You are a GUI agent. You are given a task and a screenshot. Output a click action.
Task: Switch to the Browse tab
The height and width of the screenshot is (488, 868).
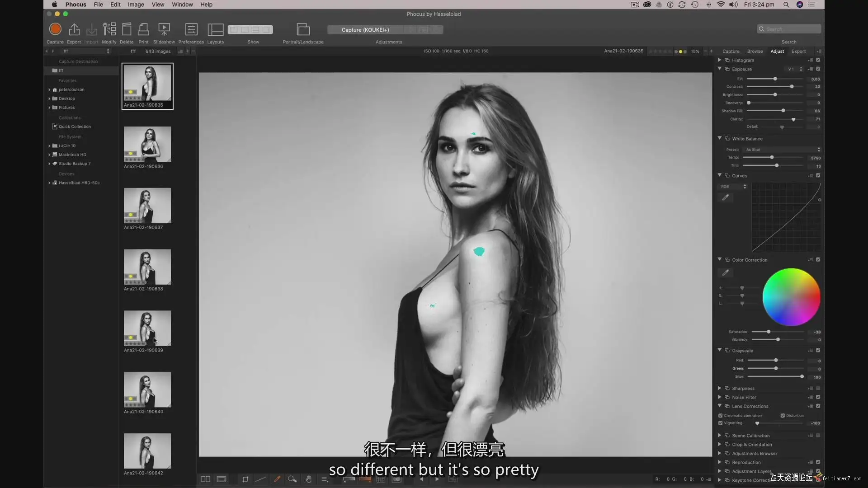[755, 51]
